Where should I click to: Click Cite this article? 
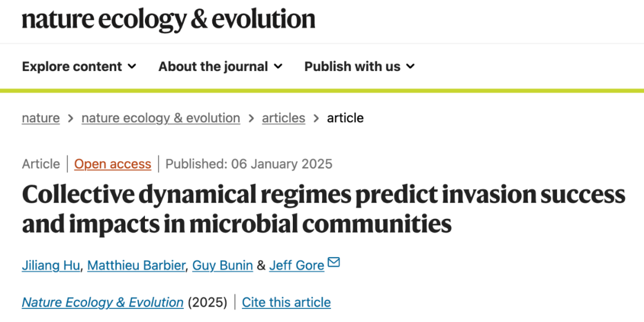286,302
